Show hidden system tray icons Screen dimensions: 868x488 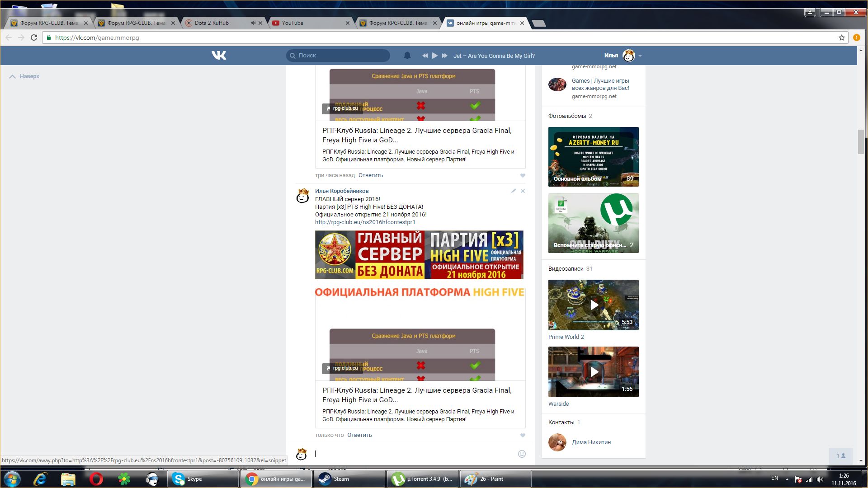point(787,479)
